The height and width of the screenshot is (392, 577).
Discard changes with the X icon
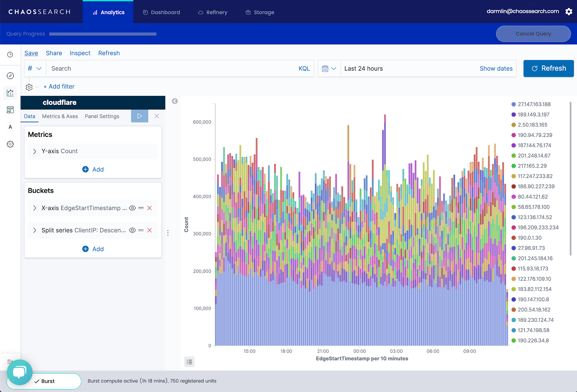click(157, 116)
